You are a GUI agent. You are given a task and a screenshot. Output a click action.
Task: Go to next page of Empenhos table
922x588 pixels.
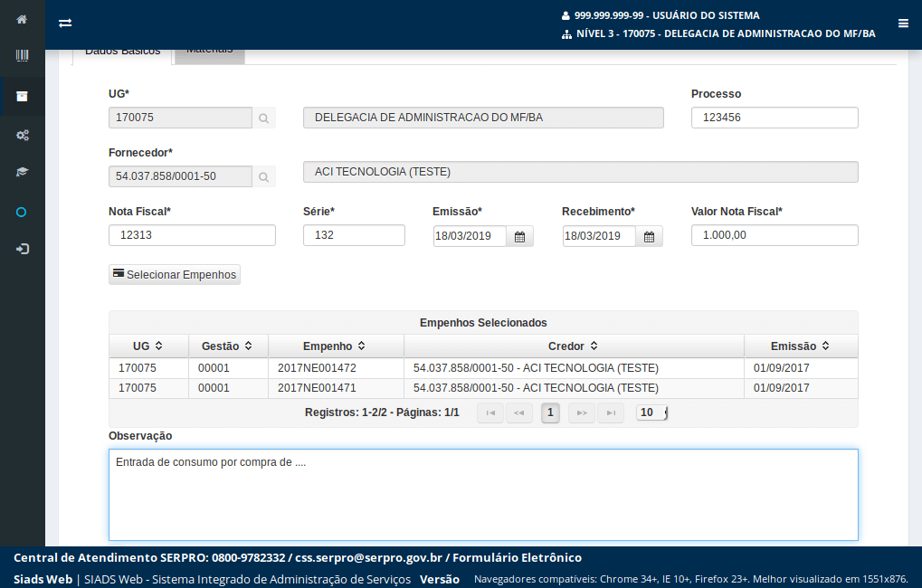[x=582, y=413]
